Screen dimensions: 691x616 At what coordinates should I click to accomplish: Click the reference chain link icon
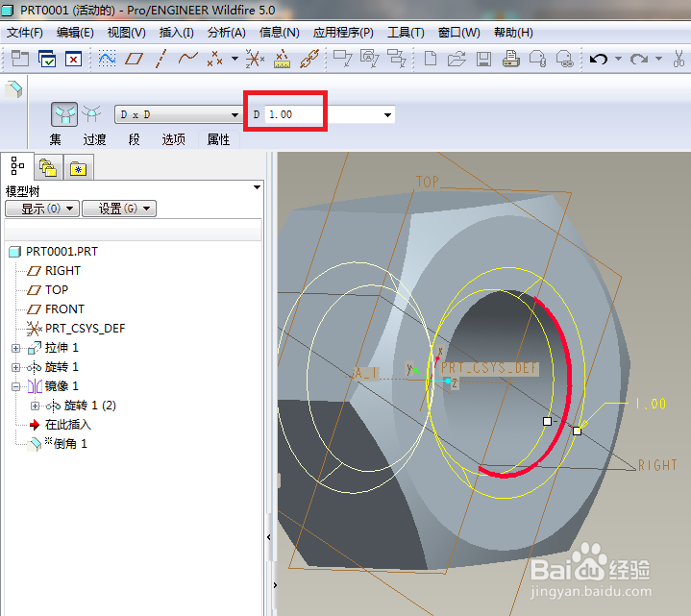point(309,59)
